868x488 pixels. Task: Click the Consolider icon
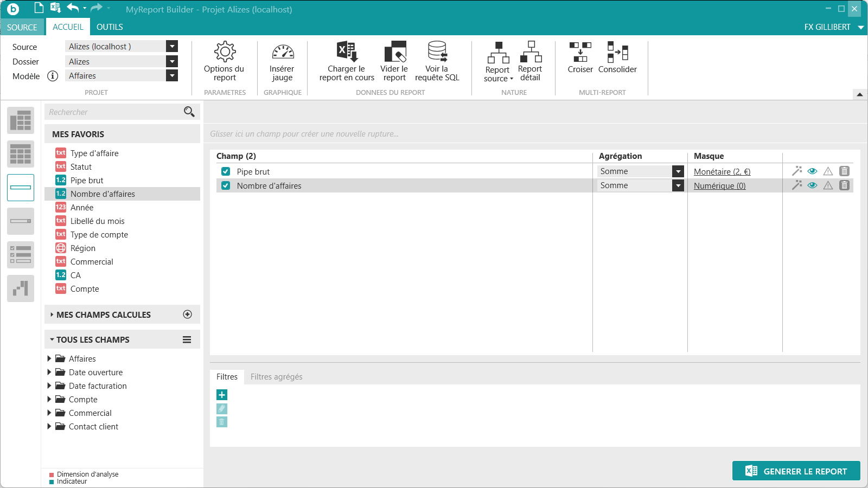pos(617,52)
